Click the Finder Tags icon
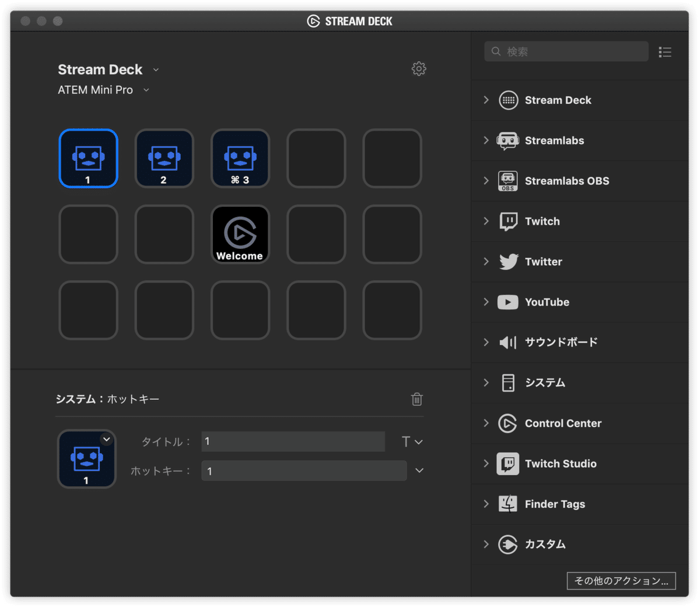Viewport: 700px width, 608px height. [x=508, y=504]
